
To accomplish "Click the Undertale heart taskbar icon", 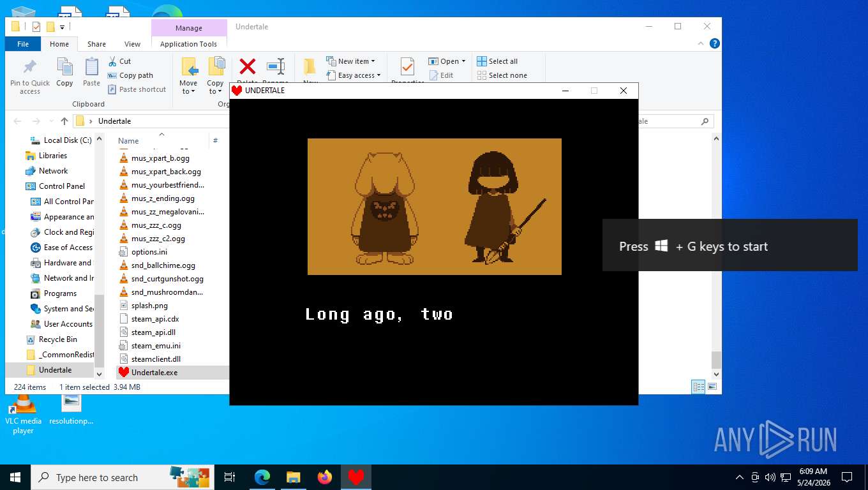I will pos(356,477).
